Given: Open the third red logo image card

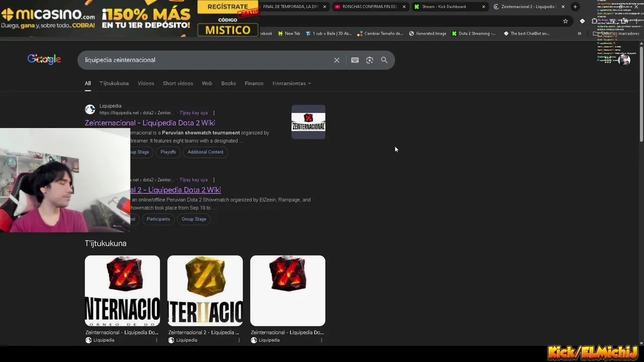Looking at the screenshot, I should [x=288, y=291].
